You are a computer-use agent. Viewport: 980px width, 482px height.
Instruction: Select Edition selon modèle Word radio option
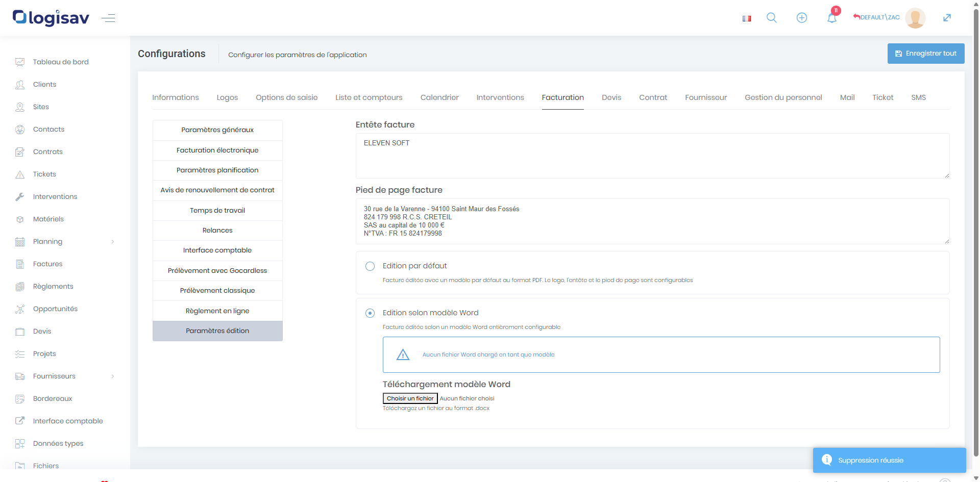click(370, 313)
